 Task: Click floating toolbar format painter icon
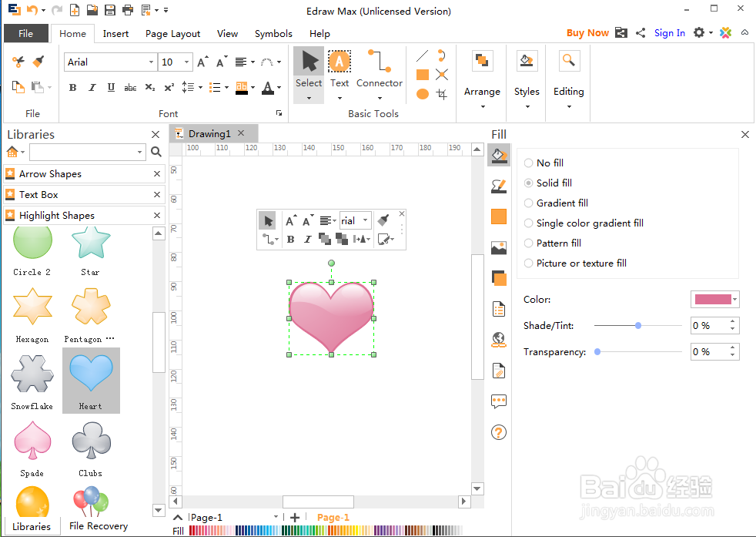tap(383, 220)
